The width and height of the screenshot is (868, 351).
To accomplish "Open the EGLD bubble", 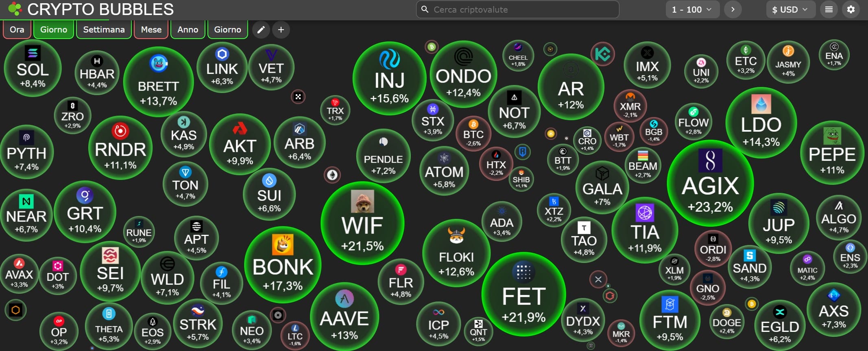I will (x=780, y=325).
